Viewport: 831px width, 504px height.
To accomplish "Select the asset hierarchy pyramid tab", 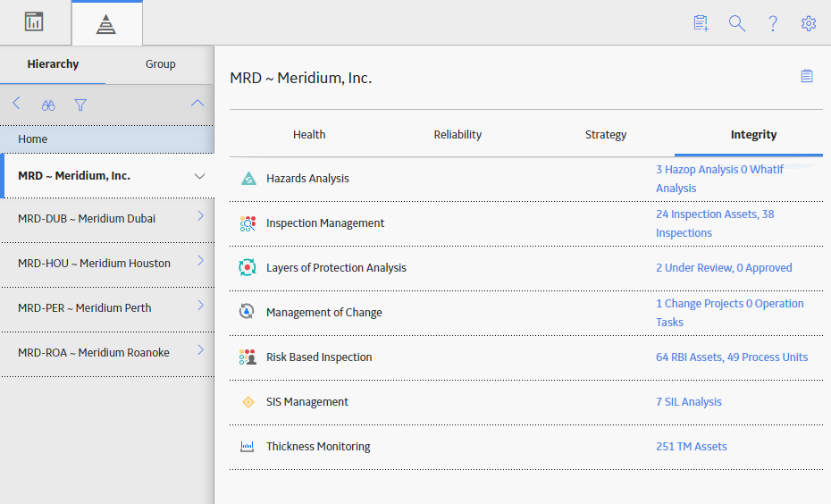I will [x=106, y=24].
